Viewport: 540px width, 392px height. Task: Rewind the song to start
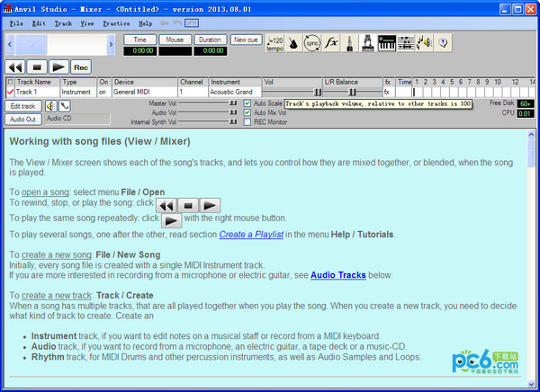[x=15, y=67]
